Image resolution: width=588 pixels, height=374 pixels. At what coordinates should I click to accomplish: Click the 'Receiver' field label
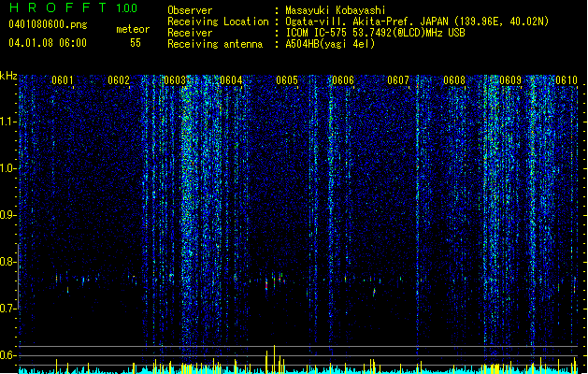coord(190,33)
